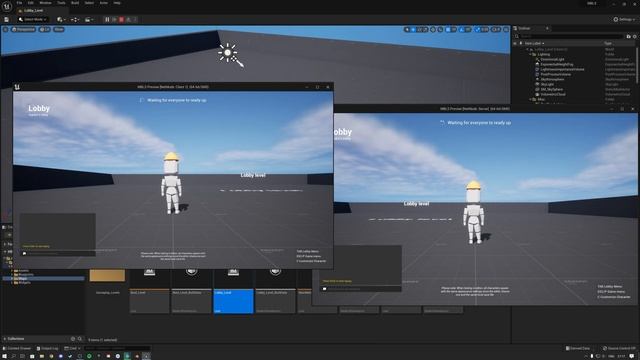Open the Content Drawer
Viewport: 640px width, 360px height.
tap(17, 348)
